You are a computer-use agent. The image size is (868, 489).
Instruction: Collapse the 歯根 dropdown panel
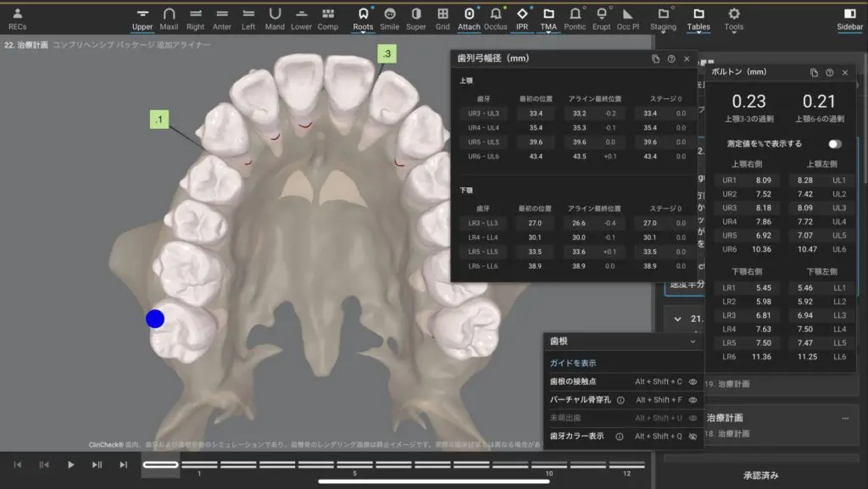coord(693,341)
